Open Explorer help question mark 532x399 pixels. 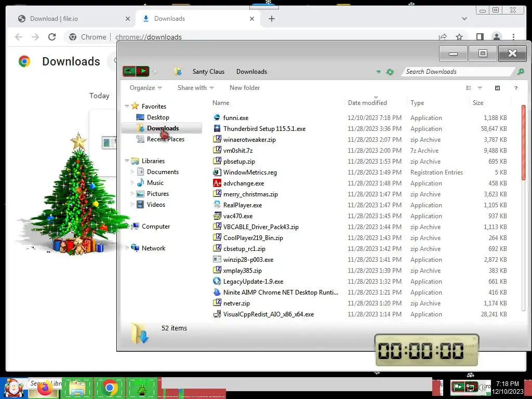[x=516, y=88]
